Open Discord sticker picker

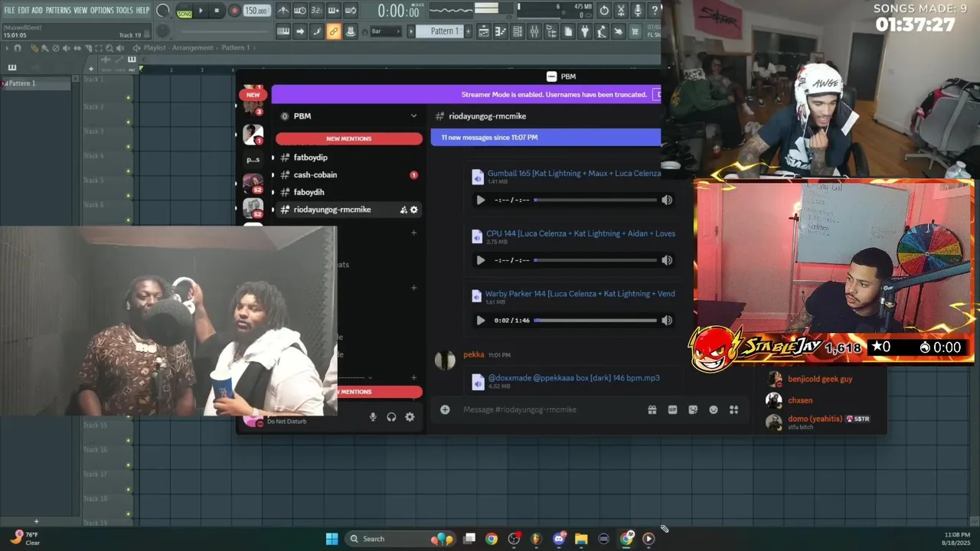click(x=693, y=409)
